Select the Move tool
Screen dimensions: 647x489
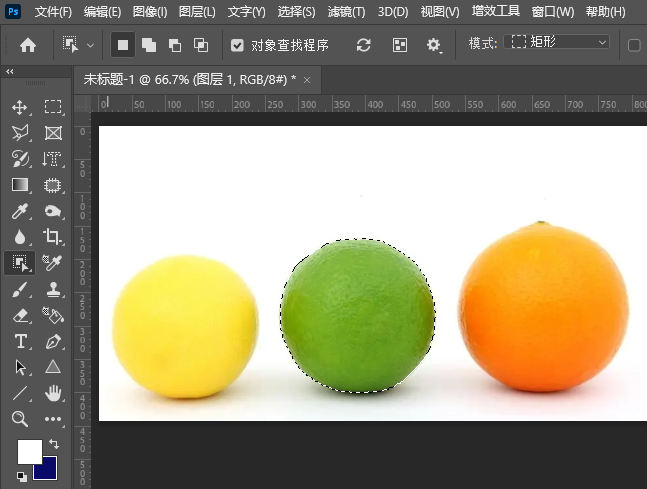pos(20,108)
